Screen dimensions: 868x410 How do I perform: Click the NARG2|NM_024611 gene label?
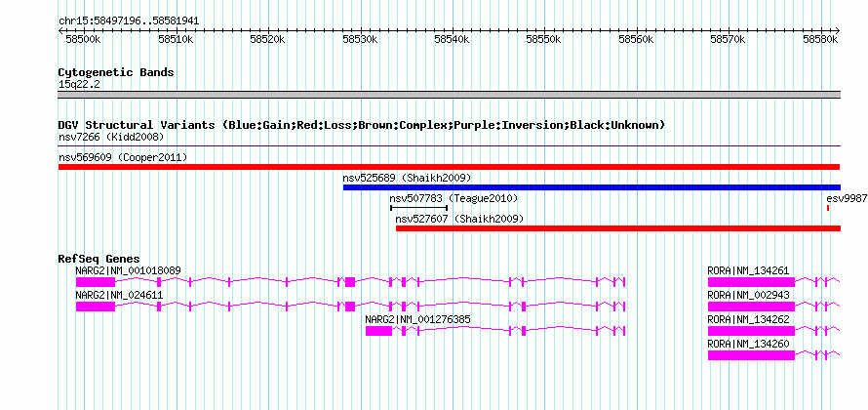(119, 295)
